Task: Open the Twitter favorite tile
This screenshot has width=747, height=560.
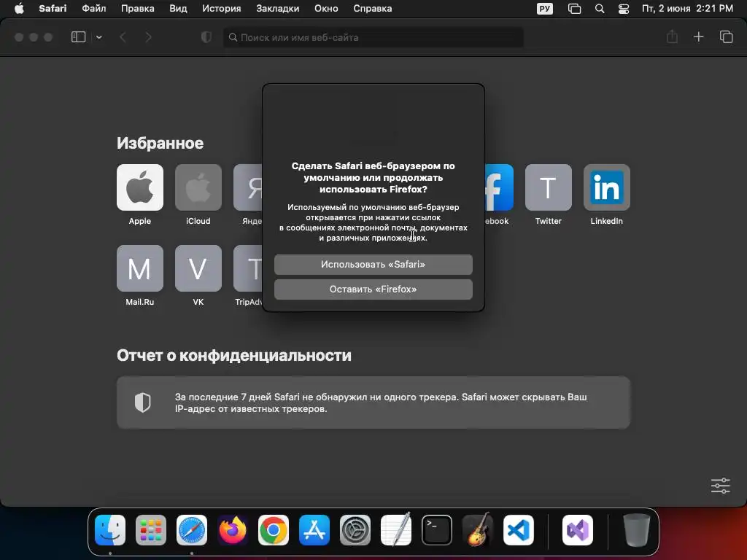Action: [x=549, y=187]
